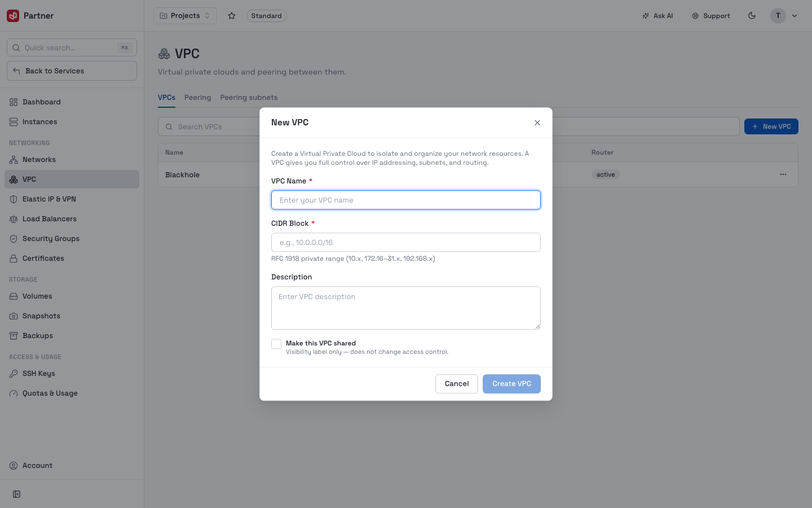
Task: Click the CIDR Block input
Action: coord(406,242)
